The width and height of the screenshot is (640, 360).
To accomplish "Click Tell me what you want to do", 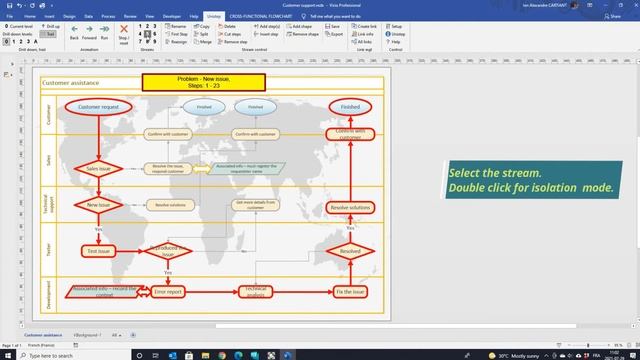I will [331, 16].
